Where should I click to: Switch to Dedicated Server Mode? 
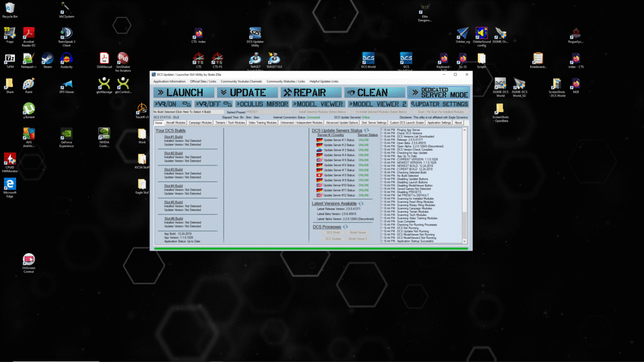click(x=438, y=93)
